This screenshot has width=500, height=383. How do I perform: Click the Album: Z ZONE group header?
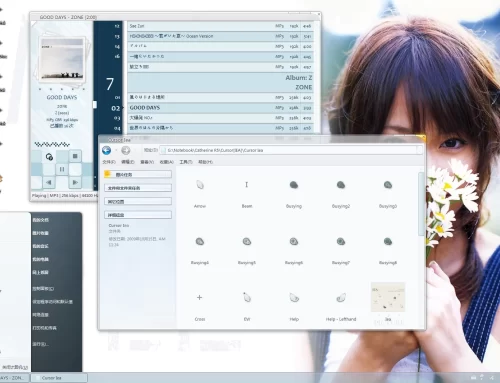220,82
